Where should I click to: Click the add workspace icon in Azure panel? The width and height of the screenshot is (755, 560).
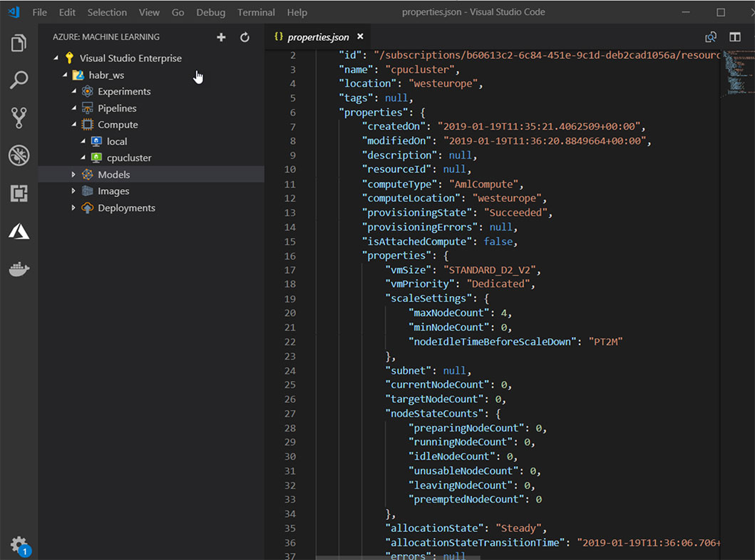coord(221,36)
